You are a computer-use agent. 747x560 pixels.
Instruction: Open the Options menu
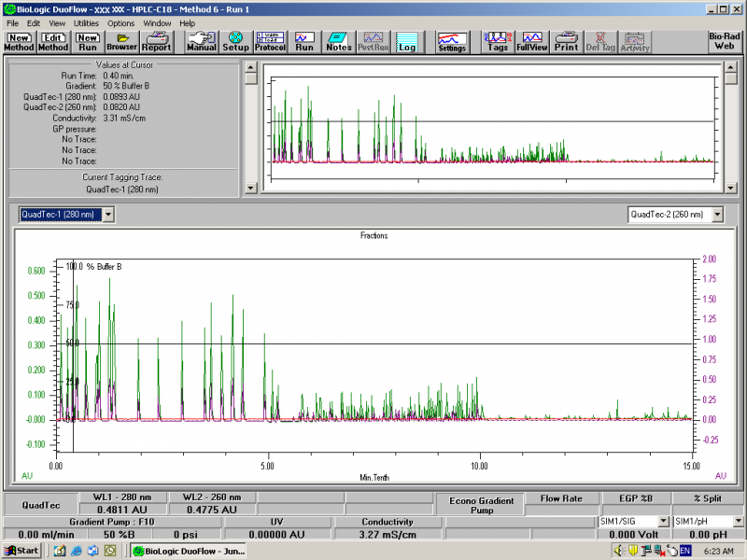tap(120, 22)
